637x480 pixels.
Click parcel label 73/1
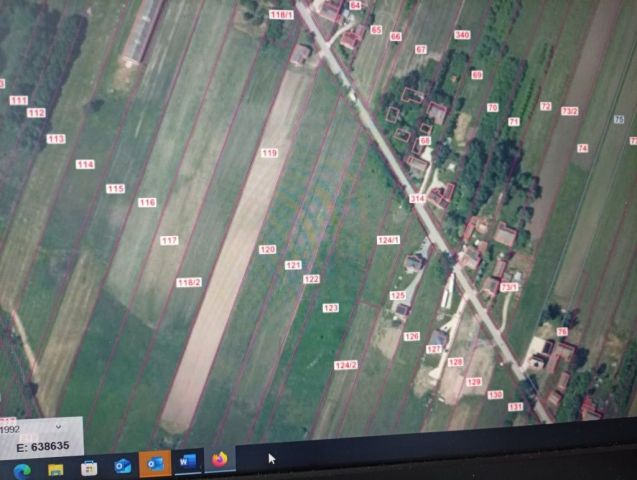[509, 287]
